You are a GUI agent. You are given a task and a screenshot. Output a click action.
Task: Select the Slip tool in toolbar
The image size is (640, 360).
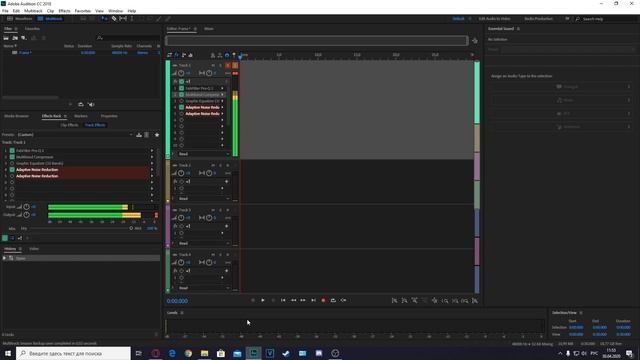click(123, 19)
